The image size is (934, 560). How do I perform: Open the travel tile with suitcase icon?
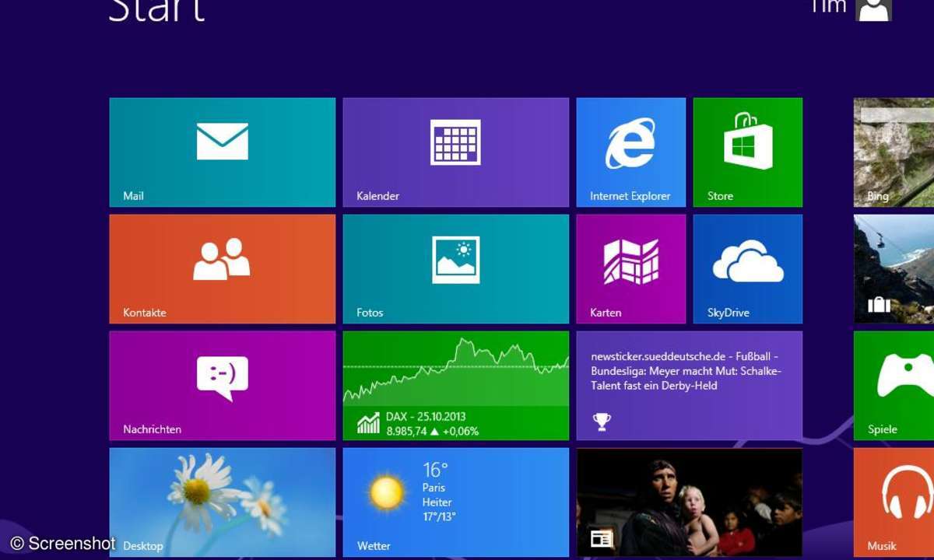point(894,269)
